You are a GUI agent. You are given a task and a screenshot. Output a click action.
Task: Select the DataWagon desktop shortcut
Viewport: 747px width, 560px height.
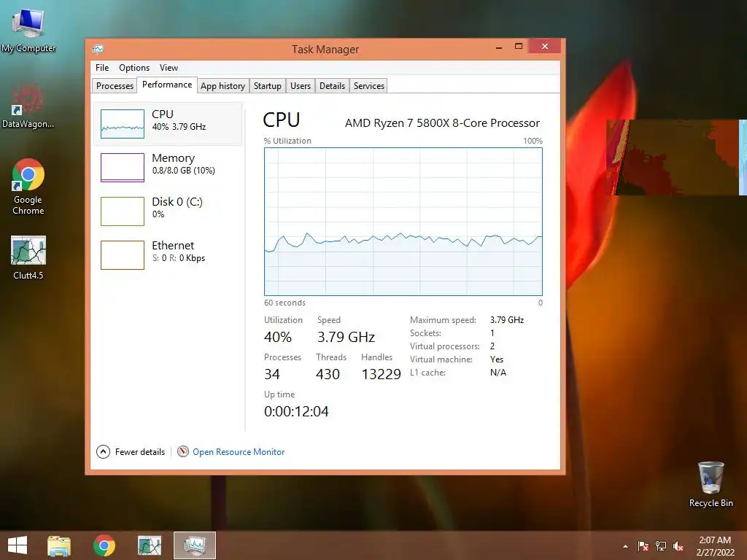point(28,106)
